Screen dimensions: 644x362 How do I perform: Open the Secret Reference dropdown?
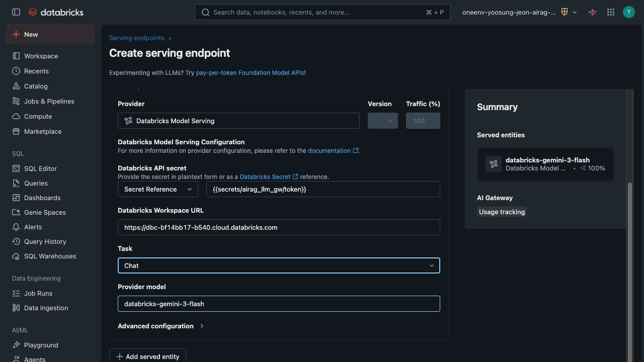pos(158,189)
